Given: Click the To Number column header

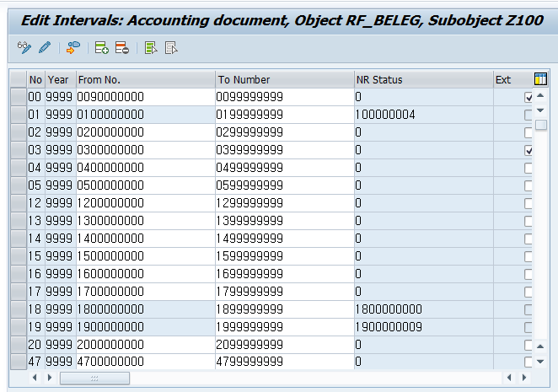Looking at the screenshot, I should point(285,79).
